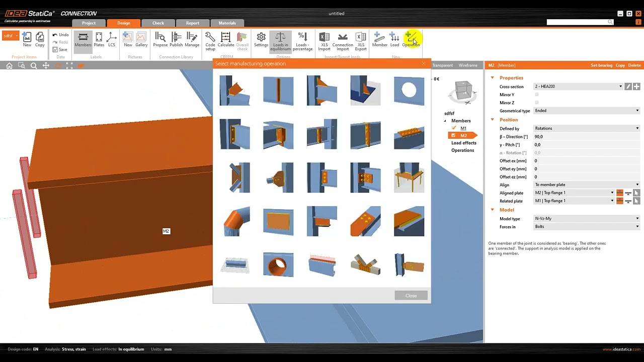This screenshot has height=362, width=644.
Task: Toggle Plates labels display
Action: pos(99,40)
